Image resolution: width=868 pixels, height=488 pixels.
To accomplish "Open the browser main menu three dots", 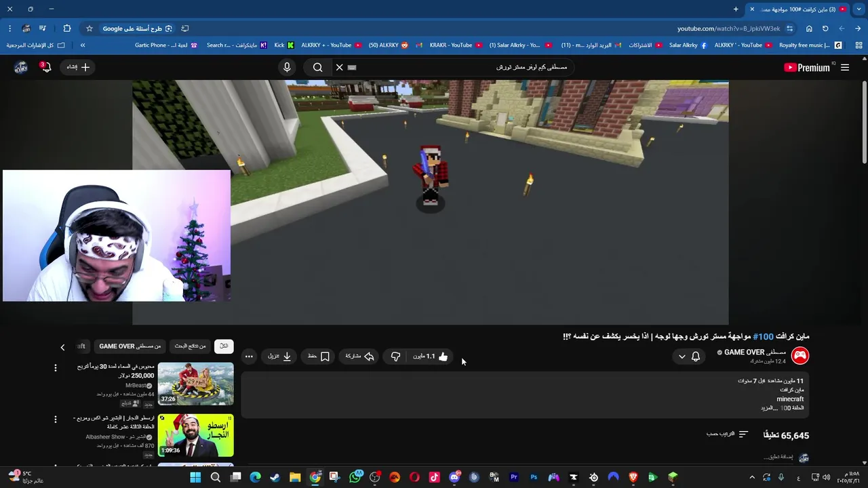I will point(9,28).
